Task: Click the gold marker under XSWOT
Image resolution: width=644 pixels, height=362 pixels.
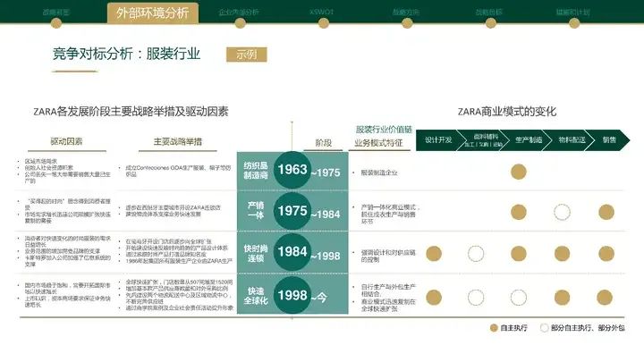Action: pyautogui.click(x=324, y=23)
